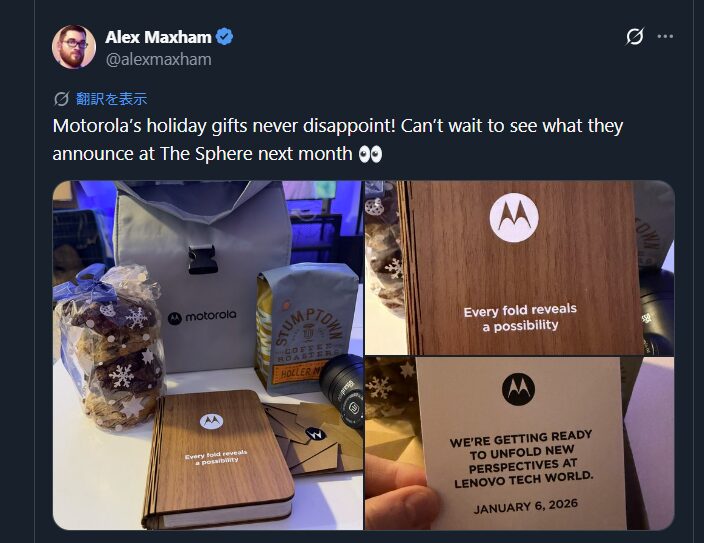
Task: Show the translation via 翻訳を表示 link
Action: click(x=111, y=99)
